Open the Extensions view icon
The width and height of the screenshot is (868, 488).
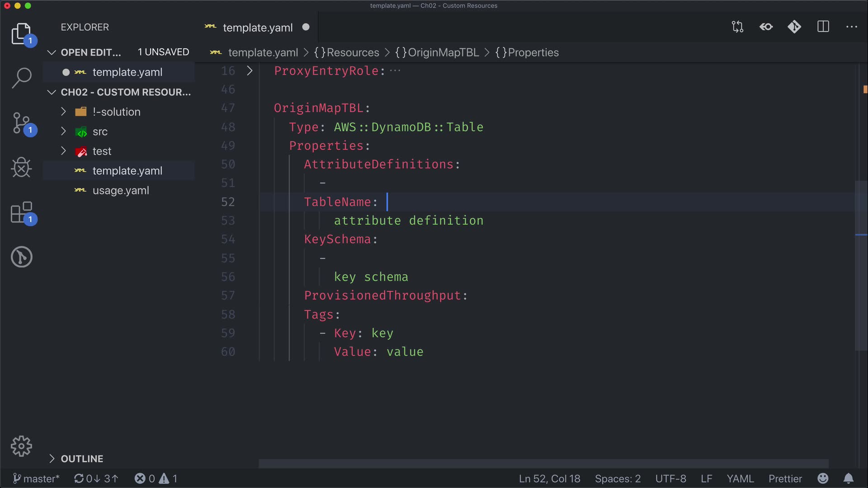[21, 212]
